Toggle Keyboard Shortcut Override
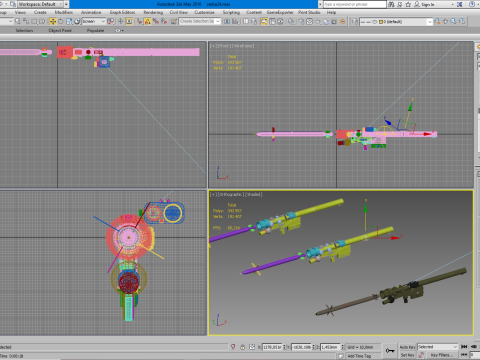 (129, 21)
